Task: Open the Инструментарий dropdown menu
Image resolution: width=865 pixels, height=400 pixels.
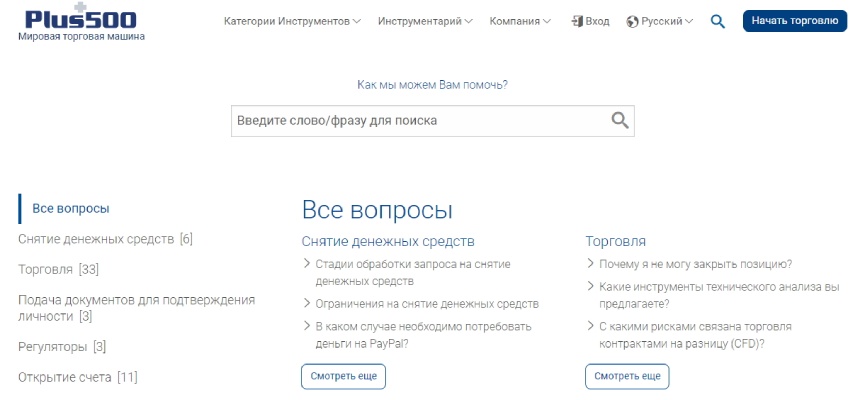Action: point(425,22)
